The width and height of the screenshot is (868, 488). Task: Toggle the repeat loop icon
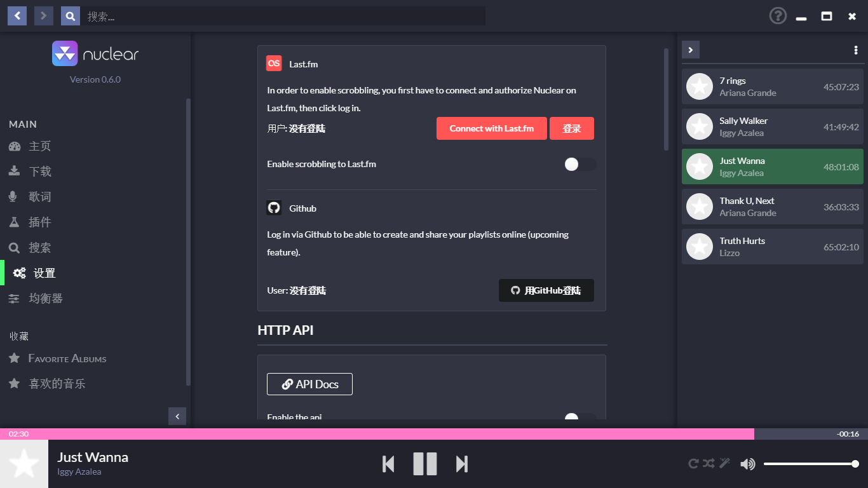point(694,464)
